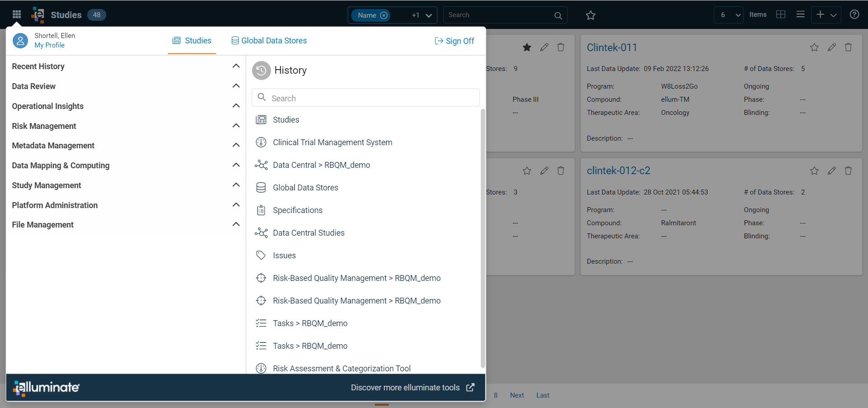868x408 pixels.
Task: Open Clinical Trial Management System history item
Action: tap(332, 142)
